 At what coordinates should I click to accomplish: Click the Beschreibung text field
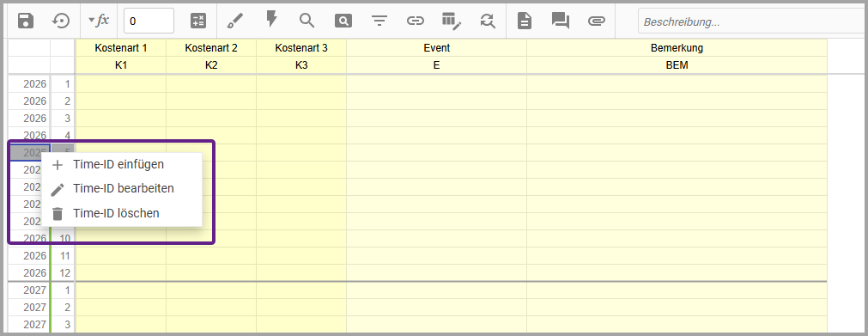[753, 21]
